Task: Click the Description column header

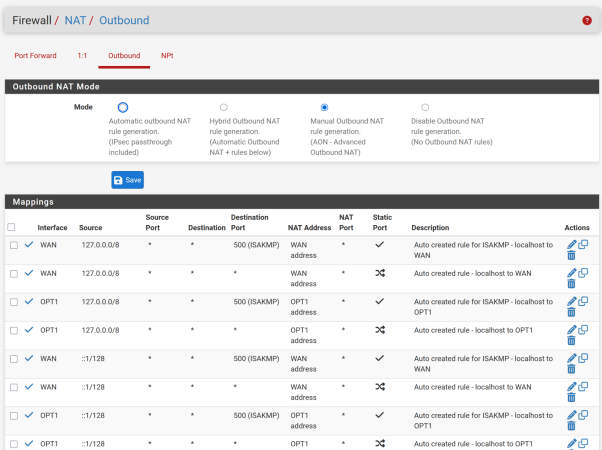Action: coord(430,228)
